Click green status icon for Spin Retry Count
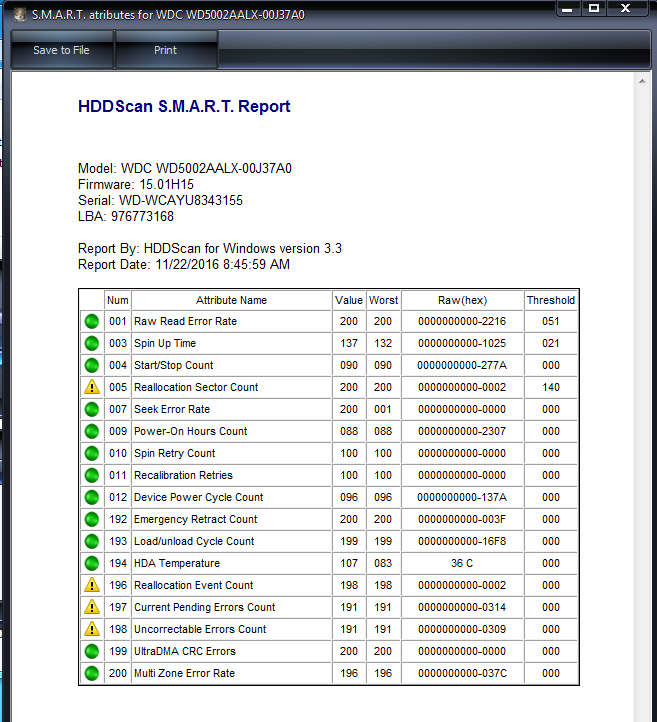The height and width of the screenshot is (722, 657). (92, 453)
